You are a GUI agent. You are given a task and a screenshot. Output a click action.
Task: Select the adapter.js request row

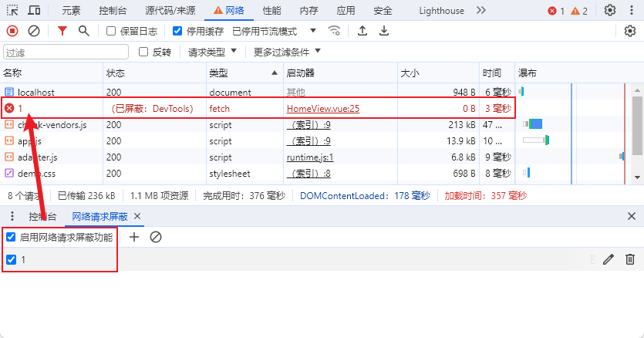(258, 157)
